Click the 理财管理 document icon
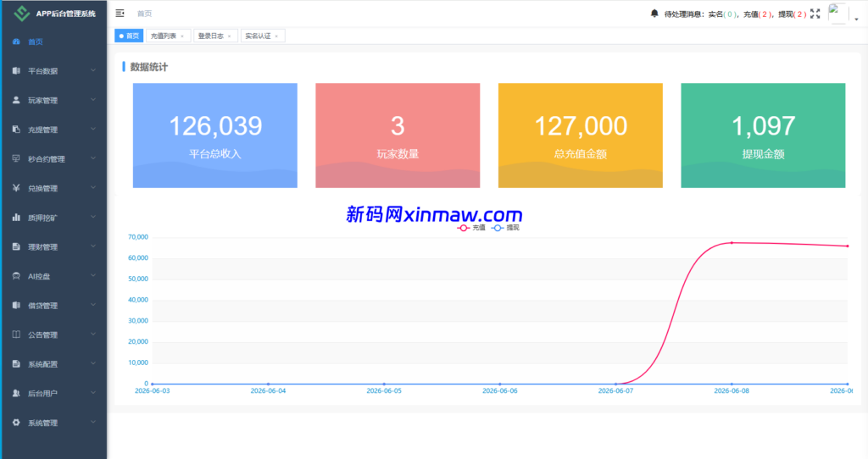Viewport: 868px width, 459px height. click(x=16, y=246)
